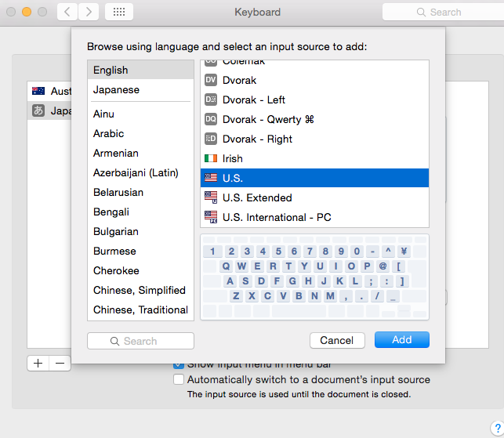Choose Chinese, Simplified language
Viewport: 504px width, 438px height.
[x=139, y=290]
